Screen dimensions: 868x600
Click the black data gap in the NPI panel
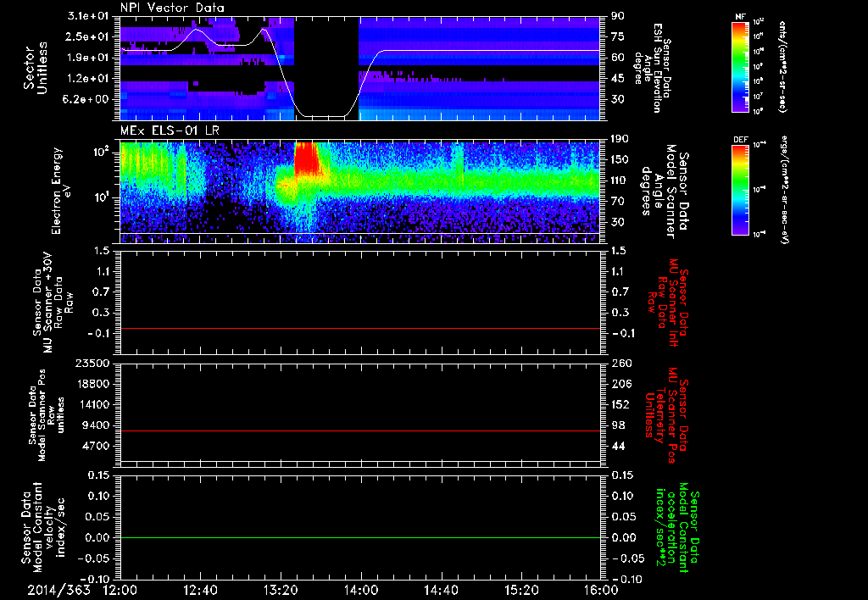tap(326, 68)
